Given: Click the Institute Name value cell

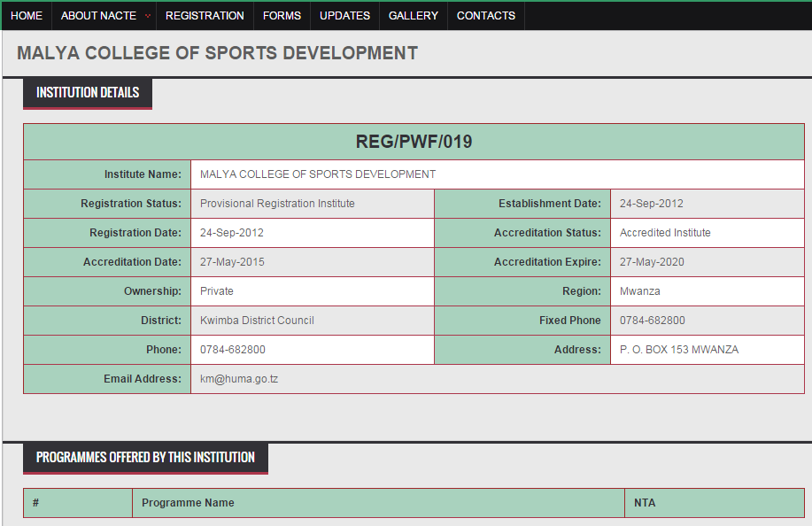Looking at the screenshot, I should point(497,174).
